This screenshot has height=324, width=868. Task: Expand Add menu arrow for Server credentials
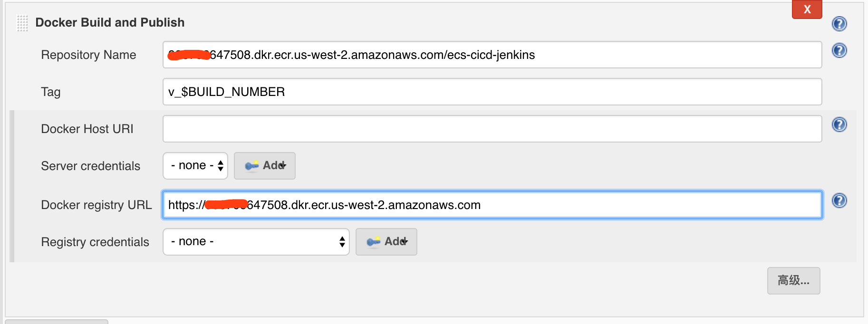(x=284, y=165)
